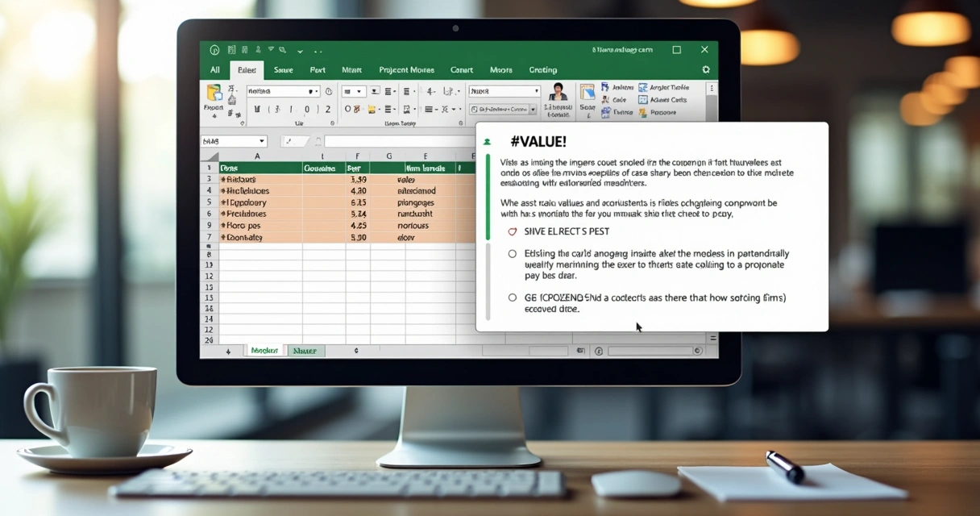Click the green person icon beside #VALUE!
The height and width of the screenshot is (516, 980).
tap(487, 142)
